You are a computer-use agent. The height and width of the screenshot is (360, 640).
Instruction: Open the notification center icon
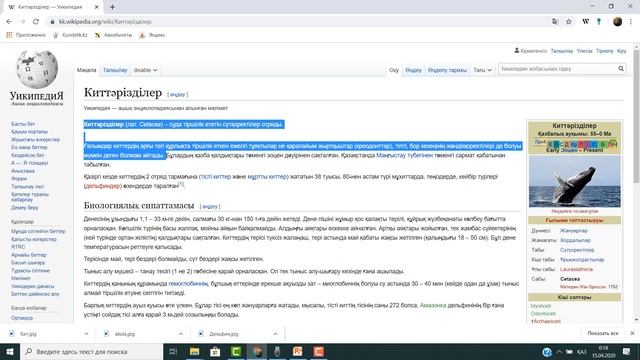tap(627, 351)
